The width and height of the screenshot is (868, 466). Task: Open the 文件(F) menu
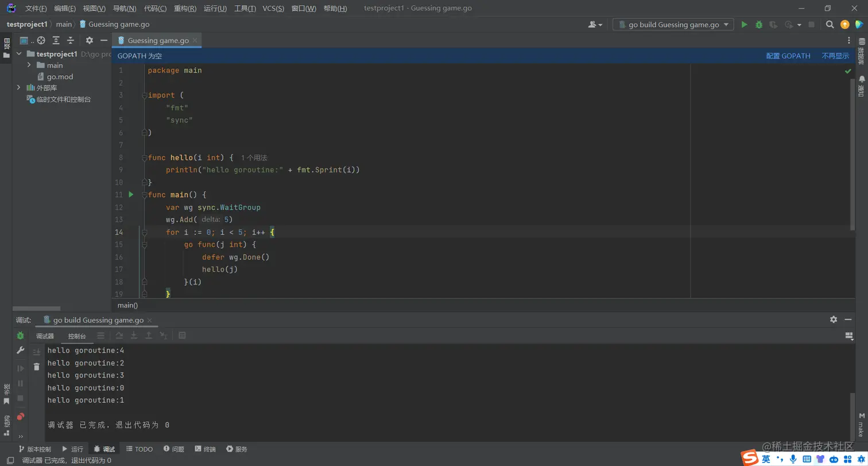36,9
